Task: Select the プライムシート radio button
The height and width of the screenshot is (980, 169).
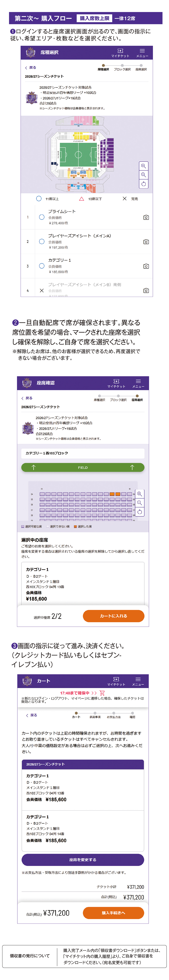Action: [x=42, y=217]
